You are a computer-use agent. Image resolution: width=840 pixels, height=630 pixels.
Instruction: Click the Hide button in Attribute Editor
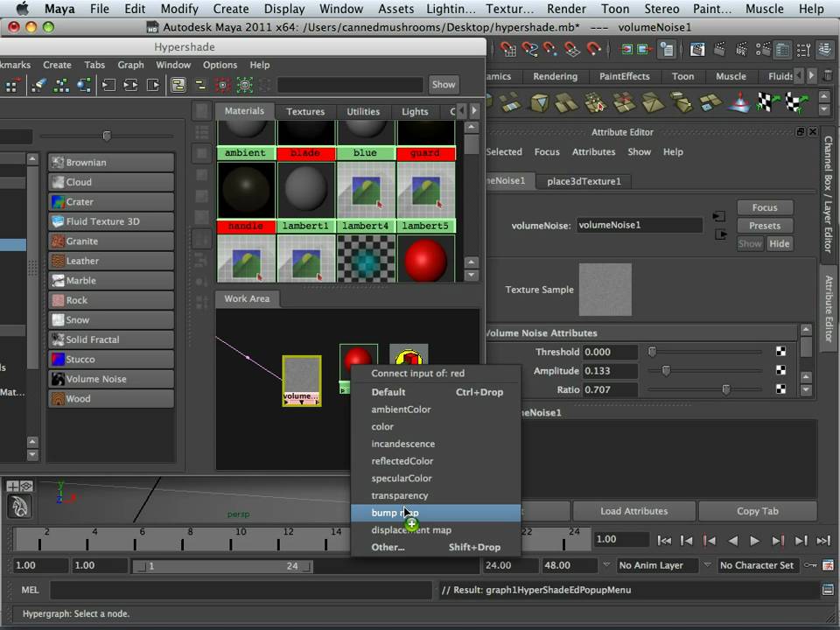779,244
